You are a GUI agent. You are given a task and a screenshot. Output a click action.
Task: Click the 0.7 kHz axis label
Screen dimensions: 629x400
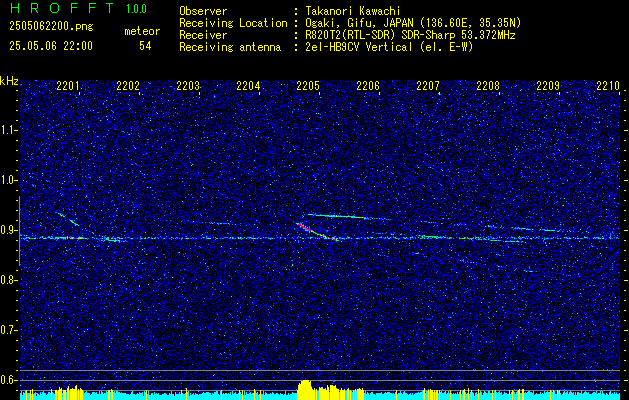coord(8,330)
